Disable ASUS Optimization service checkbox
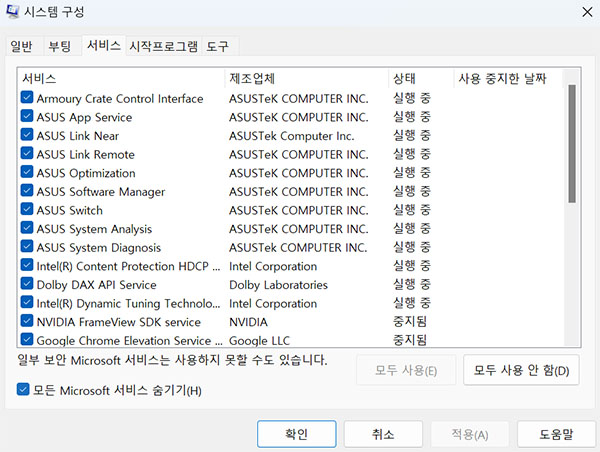Screen dimensions: 600x452 [x=27, y=172]
